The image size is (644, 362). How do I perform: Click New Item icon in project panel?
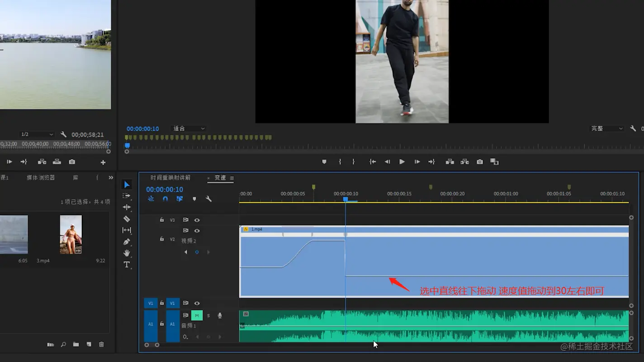[89, 344]
